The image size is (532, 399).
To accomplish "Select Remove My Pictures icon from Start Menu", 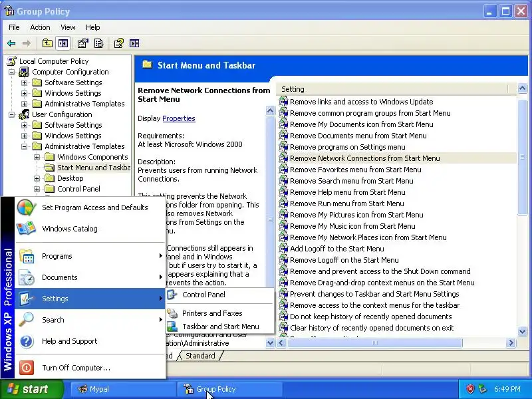I will pyautogui.click(x=356, y=215).
